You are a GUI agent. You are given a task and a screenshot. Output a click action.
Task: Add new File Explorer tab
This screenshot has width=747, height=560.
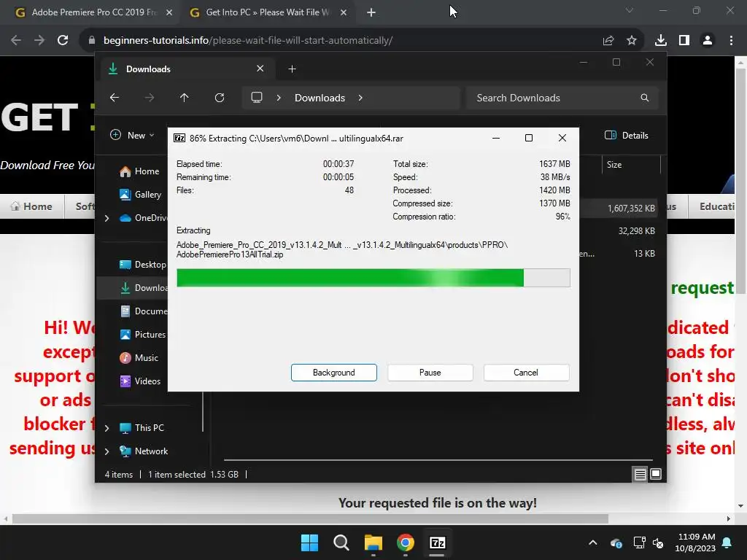click(292, 69)
